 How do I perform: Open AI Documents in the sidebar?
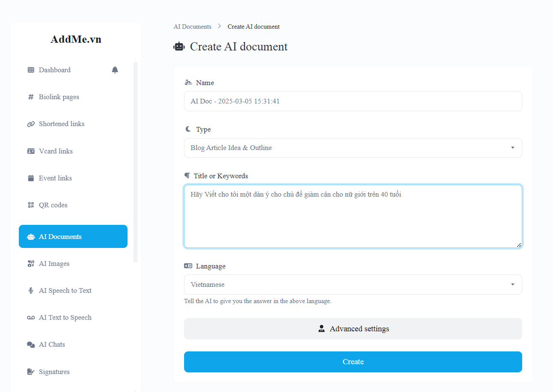tap(73, 236)
